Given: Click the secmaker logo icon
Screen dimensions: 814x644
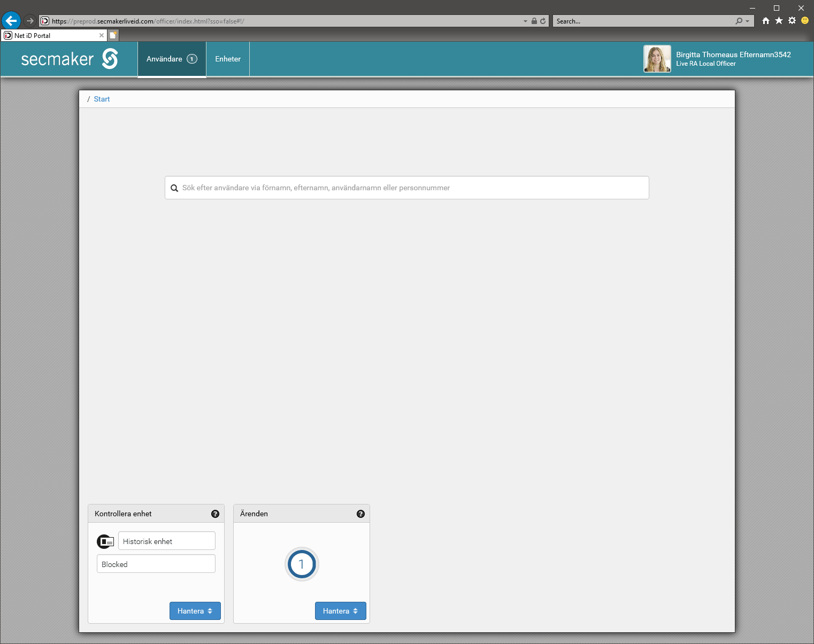Looking at the screenshot, I should 110,59.
